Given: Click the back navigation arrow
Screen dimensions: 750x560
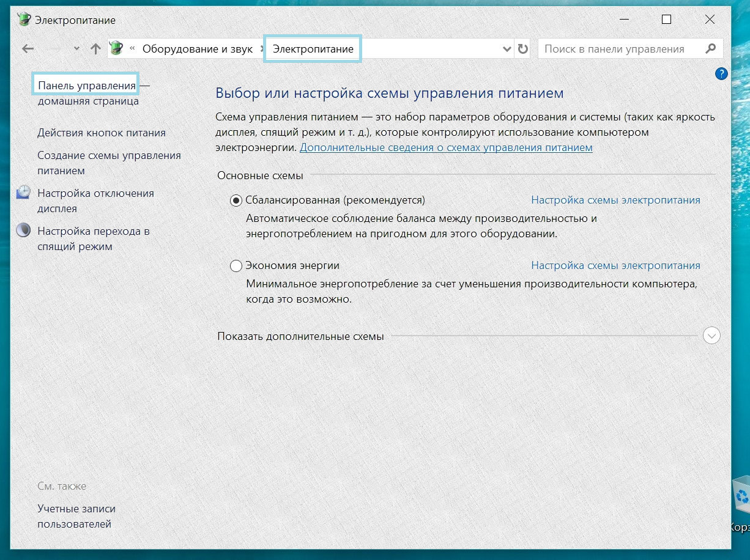Looking at the screenshot, I should click(28, 49).
